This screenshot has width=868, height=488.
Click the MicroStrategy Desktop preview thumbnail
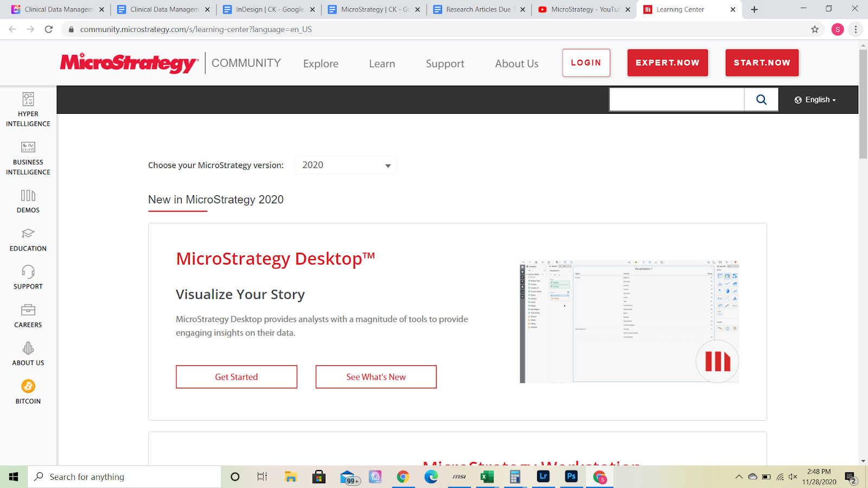[x=629, y=322]
